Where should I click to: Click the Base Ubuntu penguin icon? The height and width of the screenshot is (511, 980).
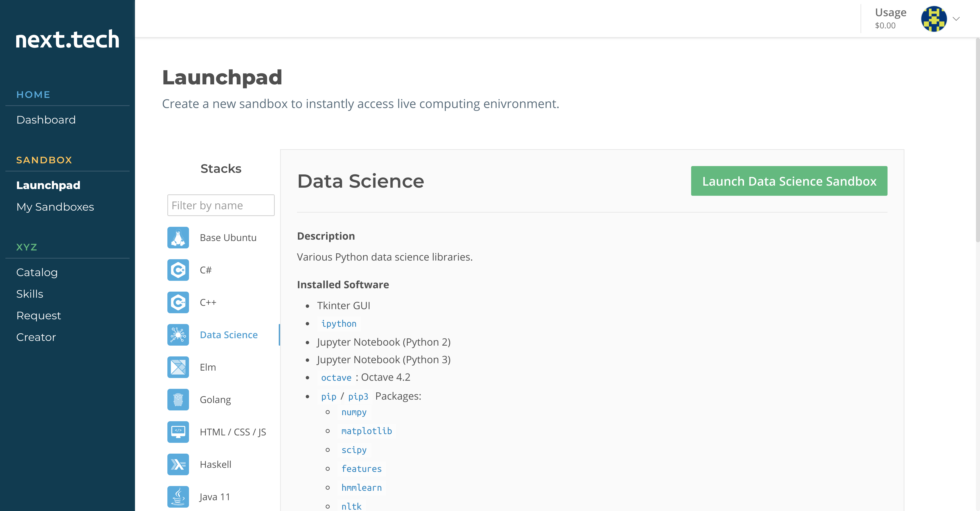(x=178, y=237)
